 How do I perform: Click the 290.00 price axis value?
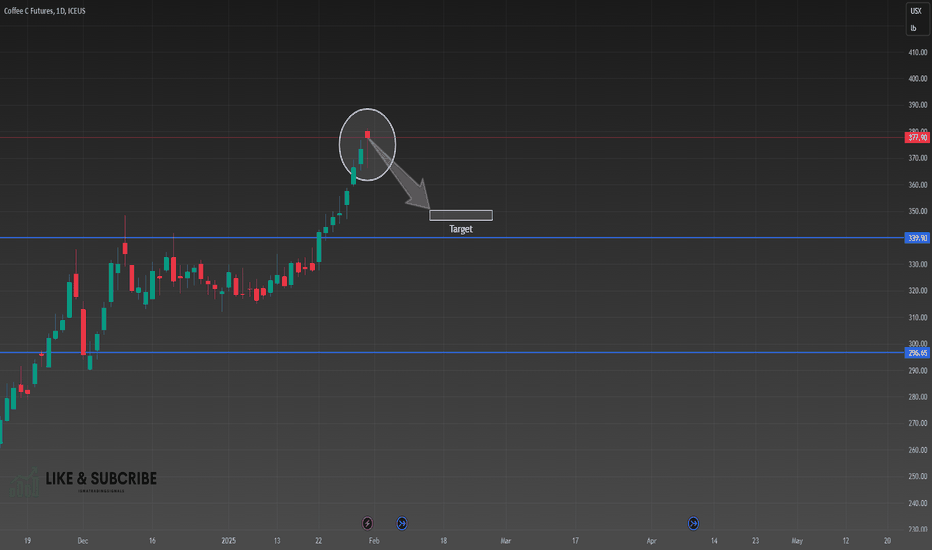[918, 370]
